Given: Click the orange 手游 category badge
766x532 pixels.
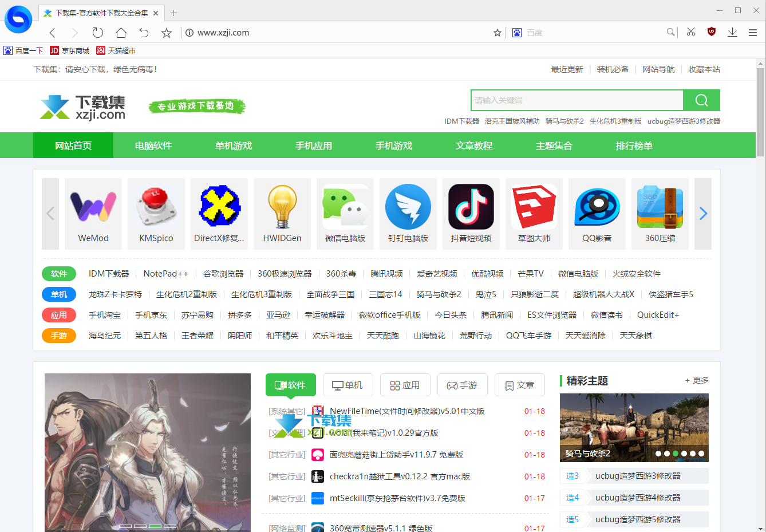Looking at the screenshot, I should pos(59,336).
